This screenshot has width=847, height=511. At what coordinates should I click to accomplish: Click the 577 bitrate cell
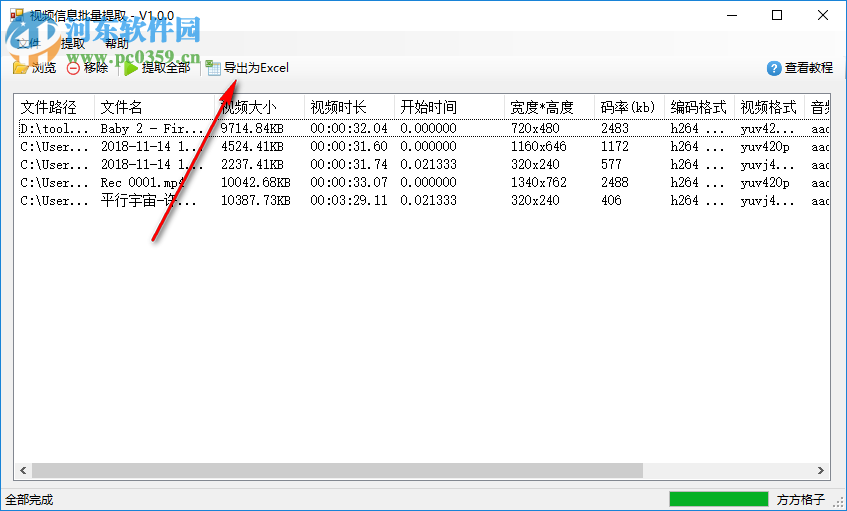[611, 164]
